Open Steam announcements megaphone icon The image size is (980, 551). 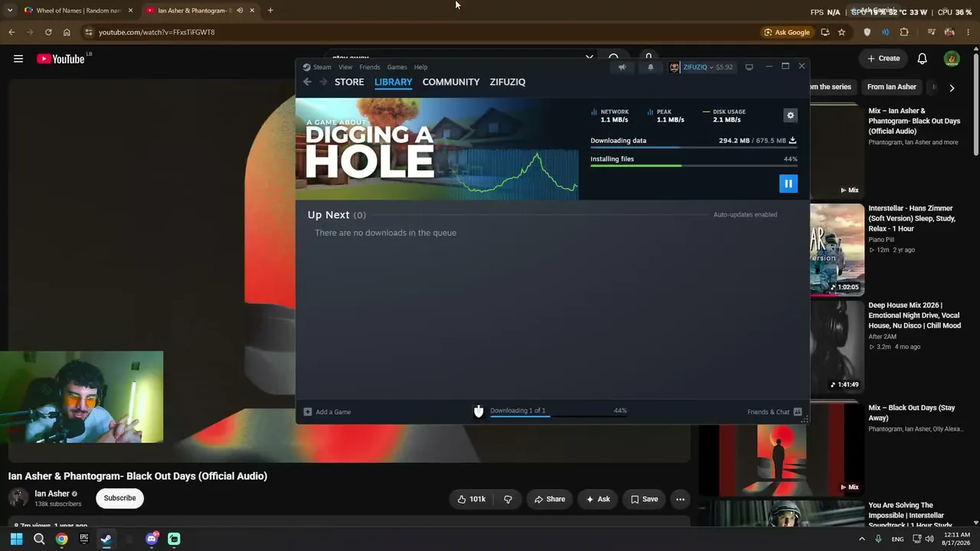tap(622, 67)
